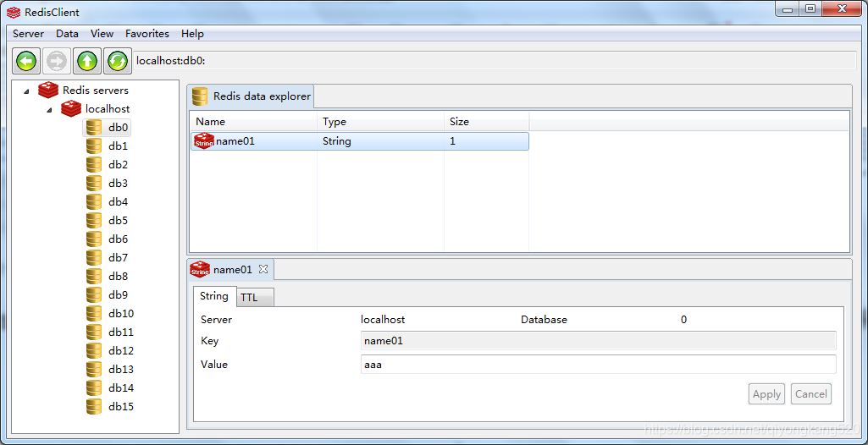
Task: Click the db6 database icon
Action: coord(94,239)
